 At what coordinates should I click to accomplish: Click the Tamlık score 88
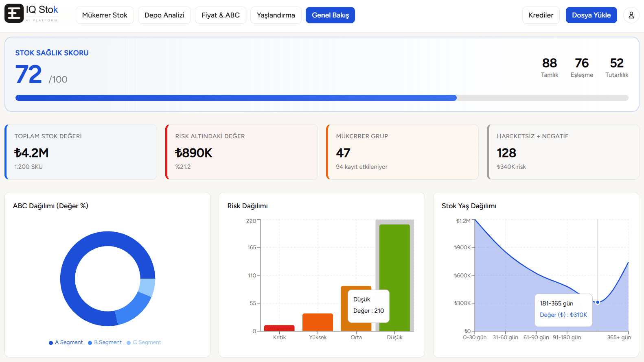click(x=550, y=63)
